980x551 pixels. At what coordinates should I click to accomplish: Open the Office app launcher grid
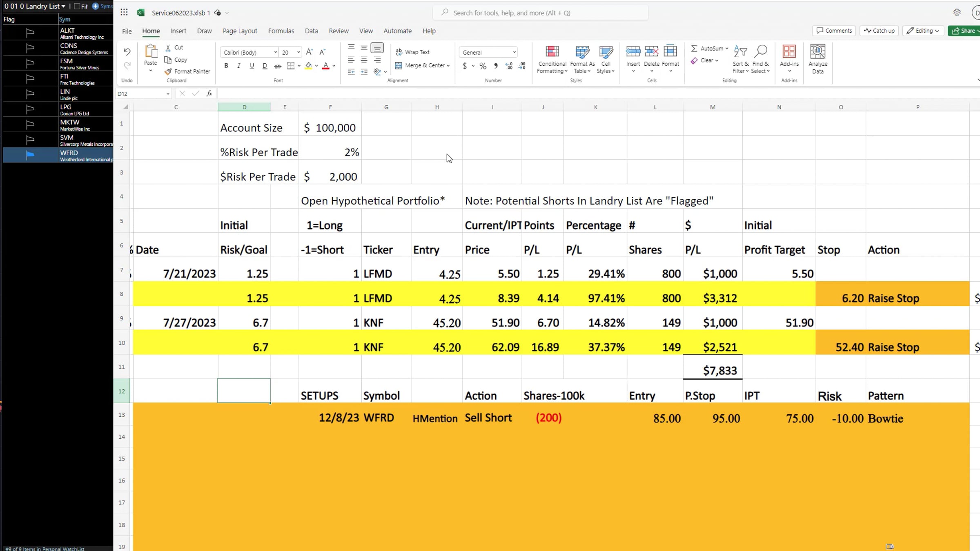pos(124,12)
